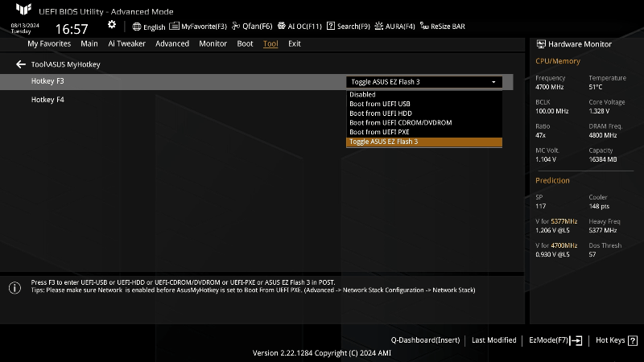Switch to the Main tab
Screen dimensions: 644x362
tap(89, 43)
